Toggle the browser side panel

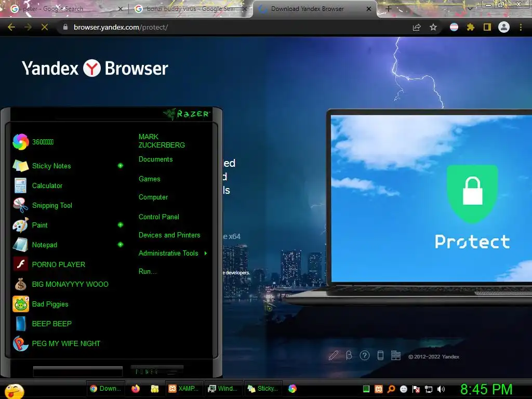tap(487, 27)
